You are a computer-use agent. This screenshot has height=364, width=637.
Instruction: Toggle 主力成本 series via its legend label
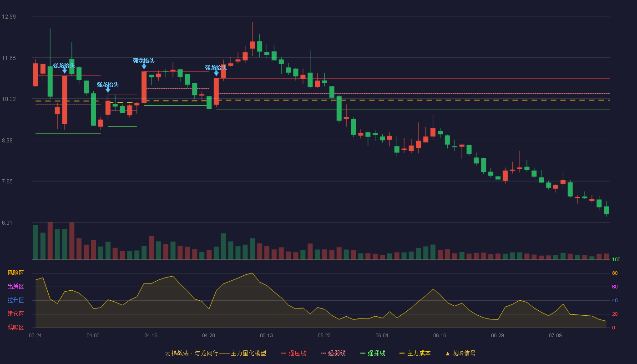pyautogui.click(x=419, y=353)
